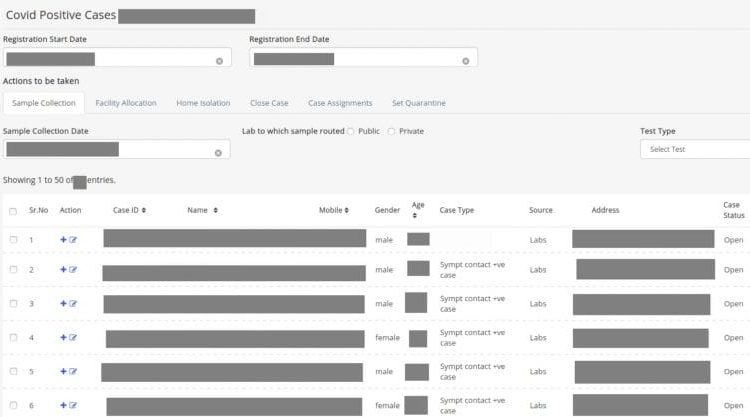Click the edit icon in row 2
Screen dimensions: 750x417
point(73,269)
